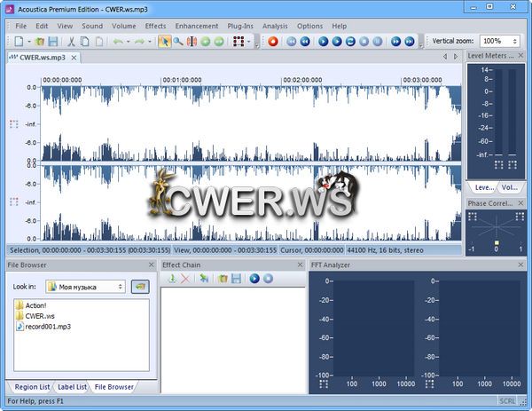Image resolution: width=532 pixels, height=411 pixels.
Task: Click red X delete in Effect Chain
Action: 185,279
